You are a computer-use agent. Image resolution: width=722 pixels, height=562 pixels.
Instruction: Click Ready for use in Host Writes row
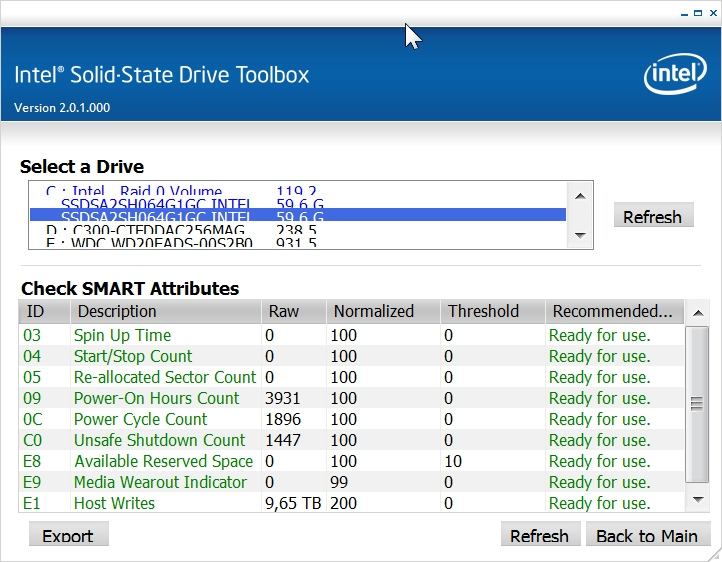click(x=600, y=503)
